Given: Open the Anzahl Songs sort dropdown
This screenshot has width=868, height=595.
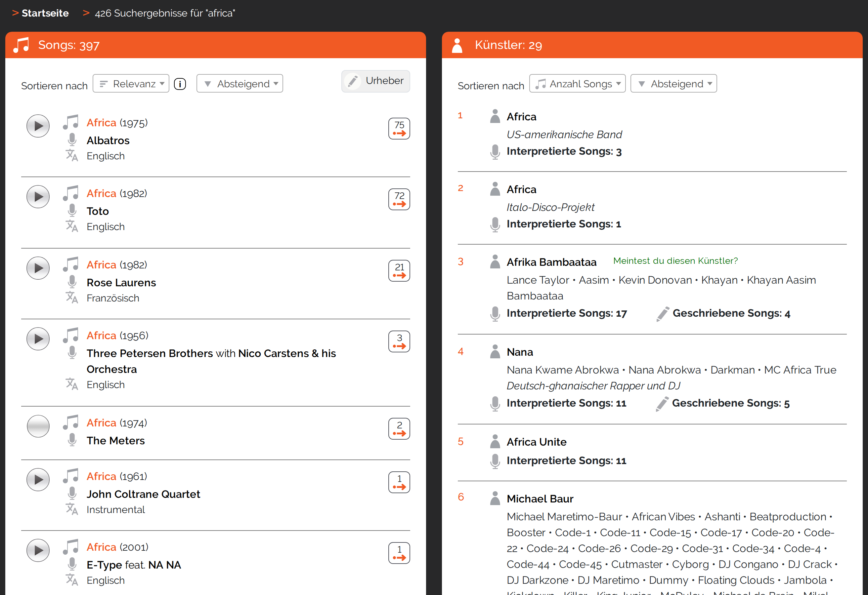Looking at the screenshot, I should [x=578, y=84].
